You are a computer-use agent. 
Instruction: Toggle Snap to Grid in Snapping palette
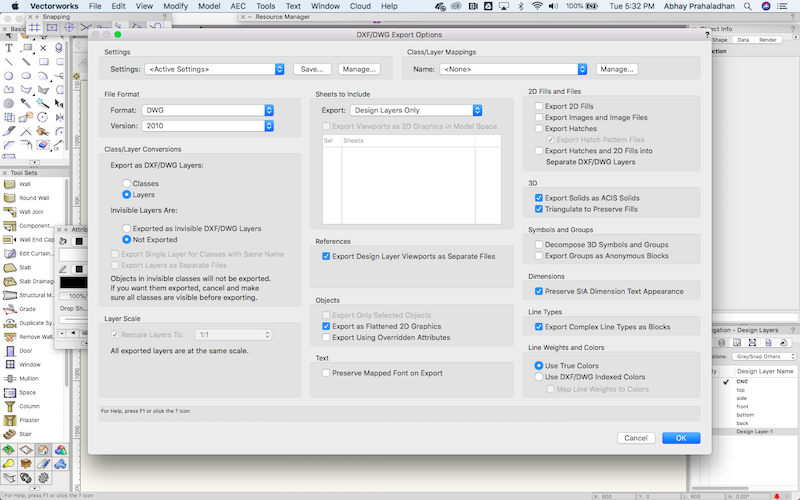coord(34,28)
